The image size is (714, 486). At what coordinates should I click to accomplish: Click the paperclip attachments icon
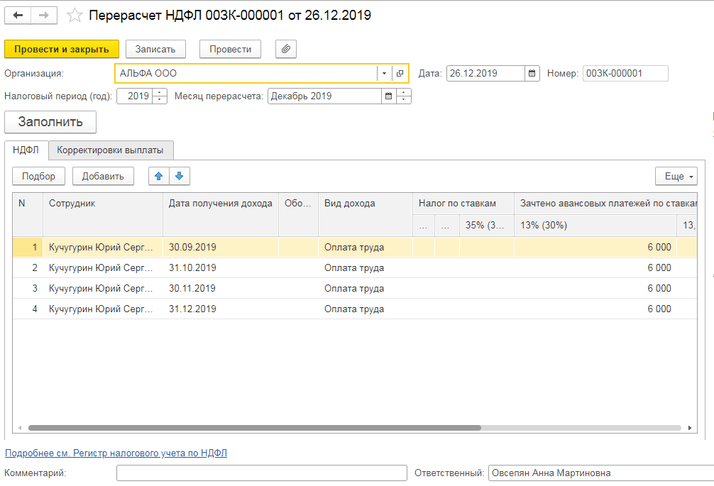pyautogui.click(x=287, y=49)
